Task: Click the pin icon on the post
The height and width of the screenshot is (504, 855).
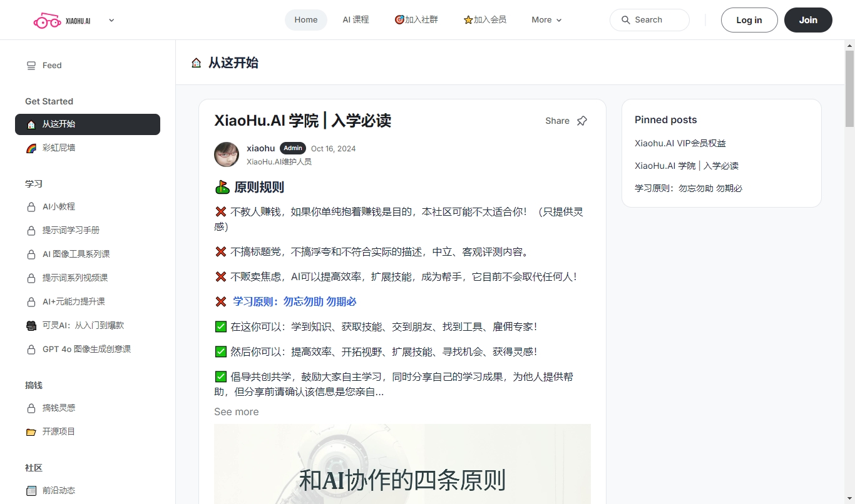Action: point(582,121)
